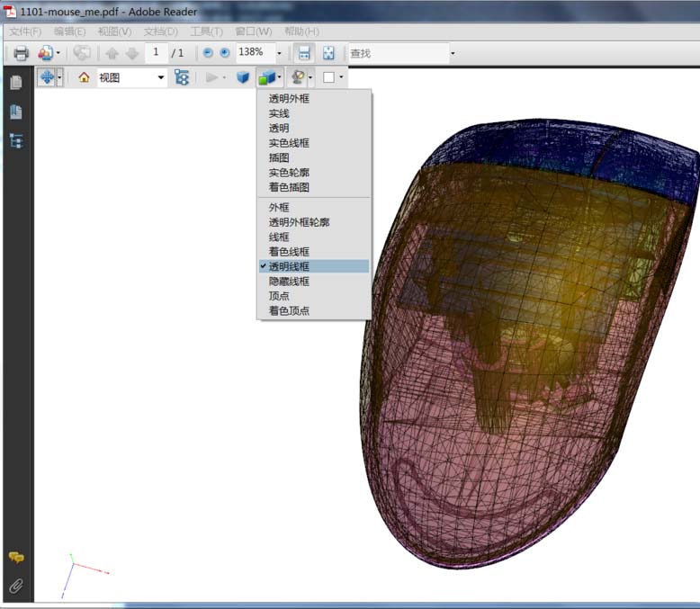Click the 3D rotate navigation tool
The height and width of the screenshot is (609, 700).
tap(46, 77)
